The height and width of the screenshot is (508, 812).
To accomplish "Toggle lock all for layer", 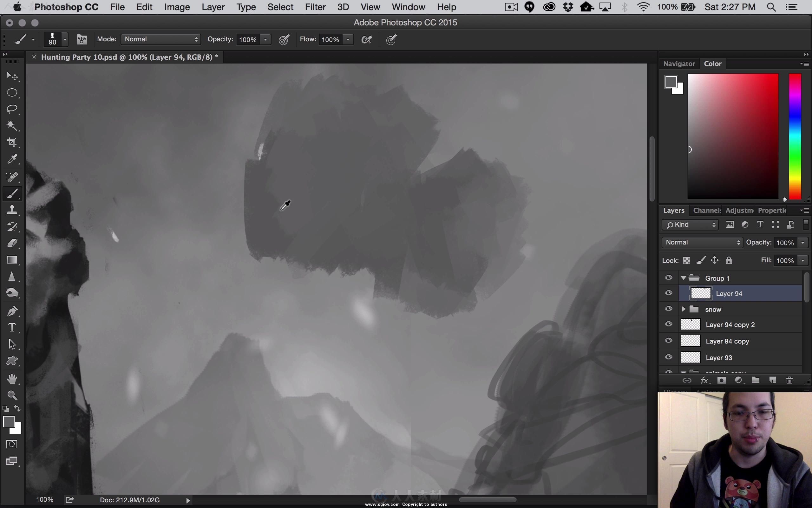I will (729, 261).
